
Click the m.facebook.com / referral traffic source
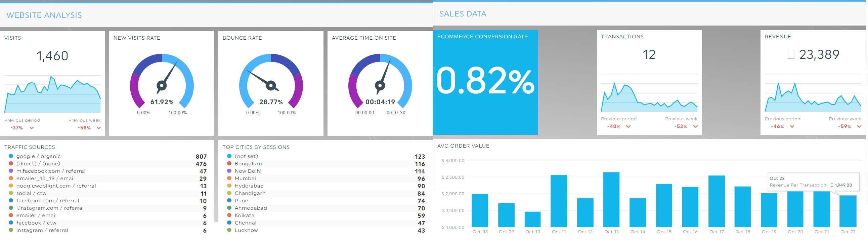(x=51, y=171)
